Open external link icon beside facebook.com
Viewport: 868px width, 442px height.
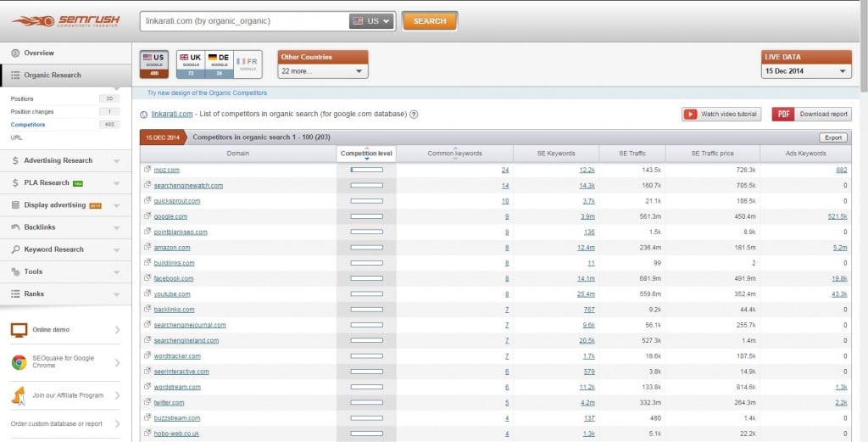(147, 277)
